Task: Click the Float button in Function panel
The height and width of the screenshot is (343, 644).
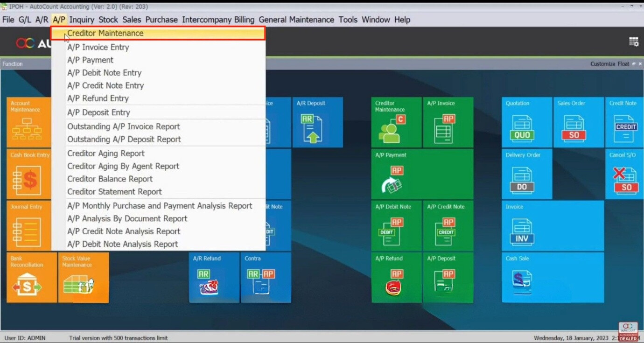Action: [623, 64]
